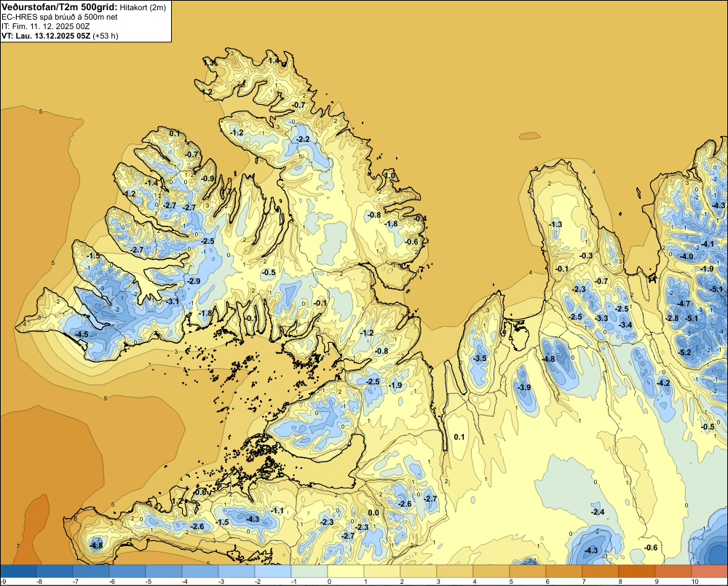The height and width of the screenshot is (586, 728).
Task: Select the legend swatch between -6 and -5
Action: [x=127, y=571]
